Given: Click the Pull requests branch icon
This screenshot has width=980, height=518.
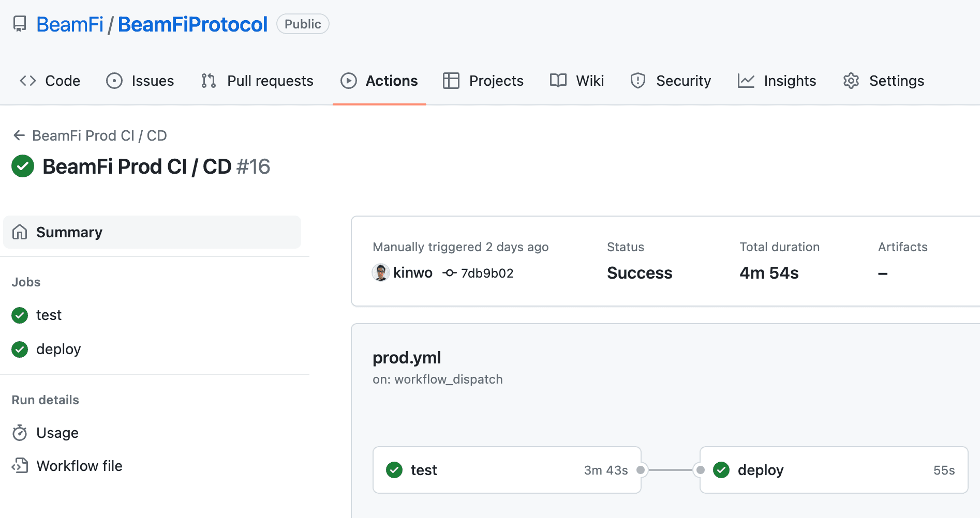Looking at the screenshot, I should click(x=209, y=81).
